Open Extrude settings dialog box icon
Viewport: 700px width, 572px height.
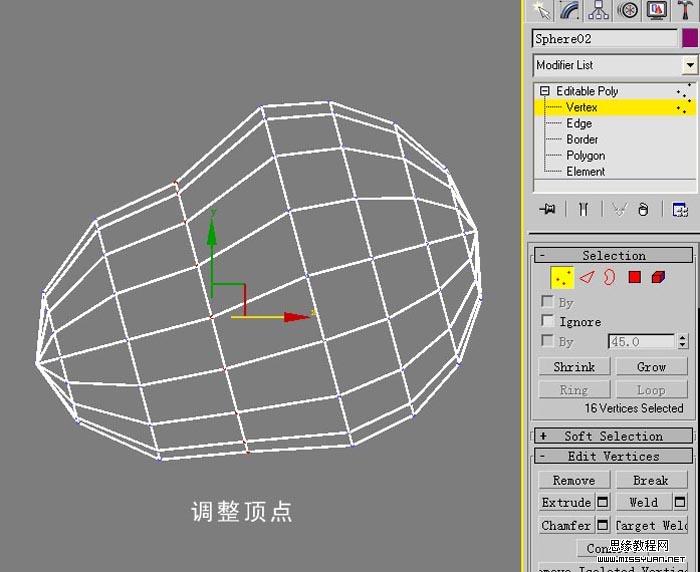tap(603, 502)
